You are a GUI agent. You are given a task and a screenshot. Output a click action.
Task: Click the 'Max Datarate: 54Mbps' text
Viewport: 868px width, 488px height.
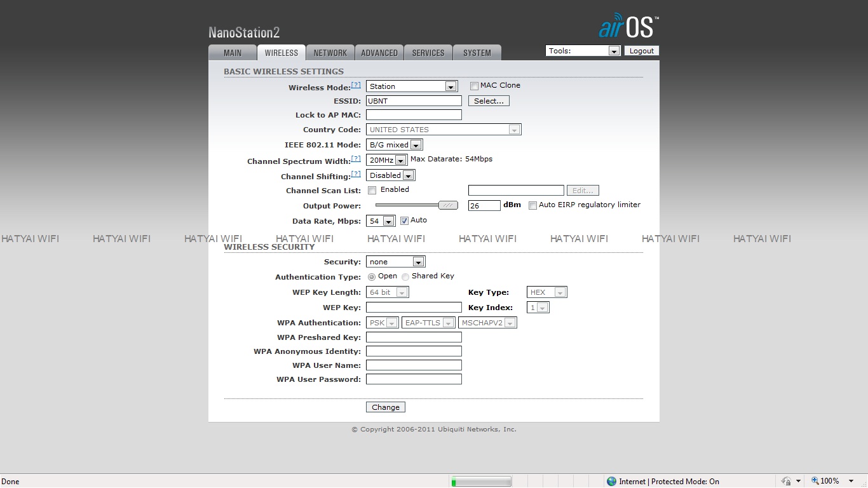click(451, 159)
